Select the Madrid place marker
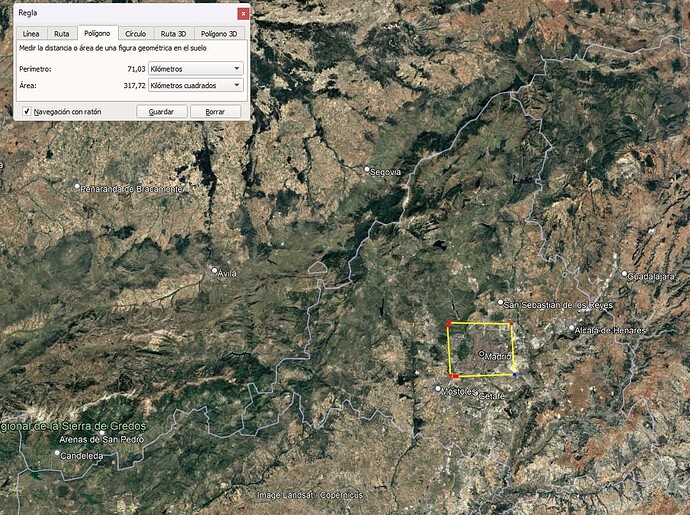Viewport: 690px width, 515px height. click(x=482, y=353)
